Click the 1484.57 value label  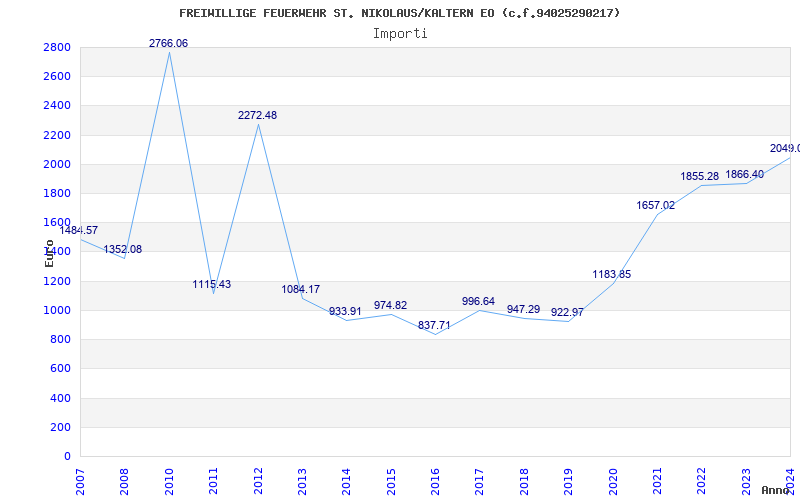click(79, 230)
